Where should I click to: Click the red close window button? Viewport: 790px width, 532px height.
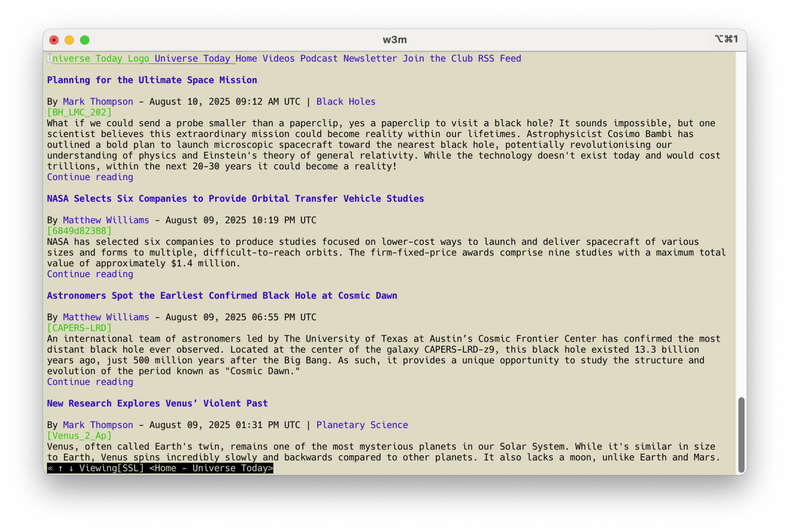[x=54, y=40]
